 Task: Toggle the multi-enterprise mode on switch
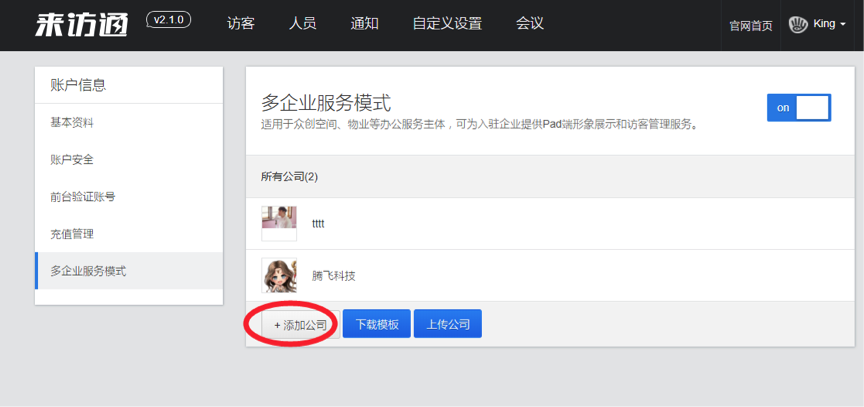[798, 108]
